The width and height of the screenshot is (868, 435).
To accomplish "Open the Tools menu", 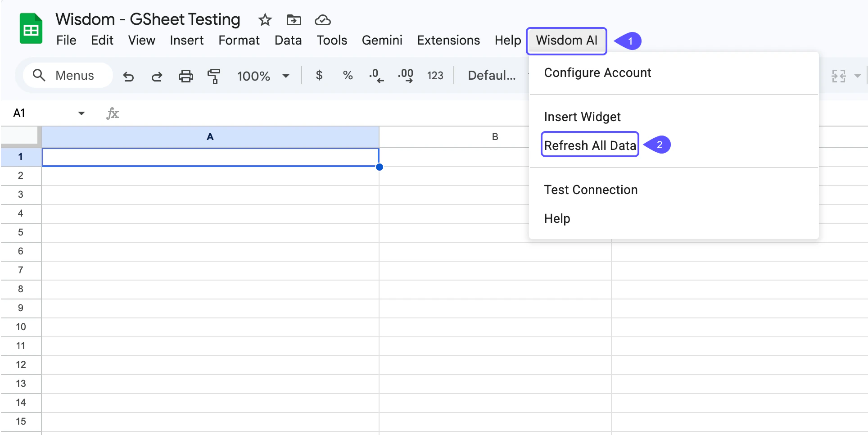I will pos(332,41).
